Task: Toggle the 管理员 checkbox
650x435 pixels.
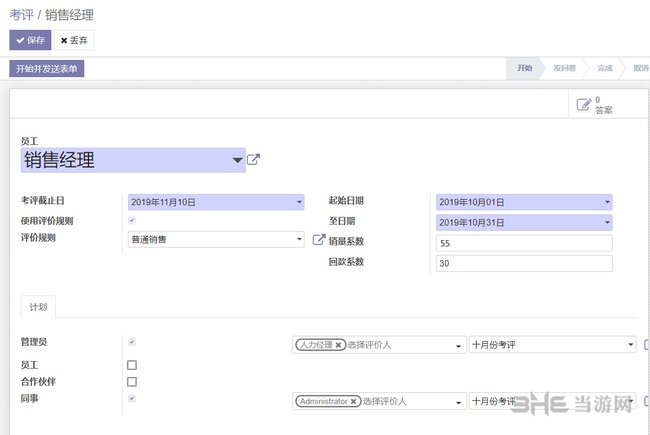Action: 132,342
